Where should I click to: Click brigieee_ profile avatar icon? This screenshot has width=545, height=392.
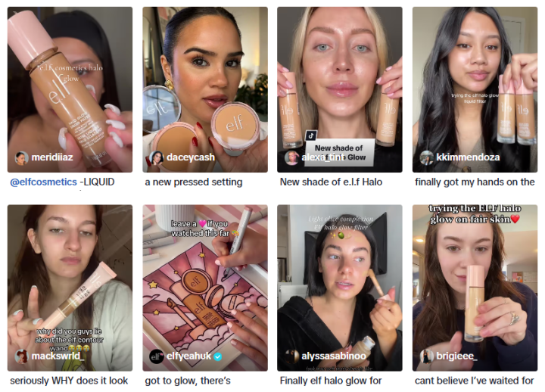coord(426,356)
